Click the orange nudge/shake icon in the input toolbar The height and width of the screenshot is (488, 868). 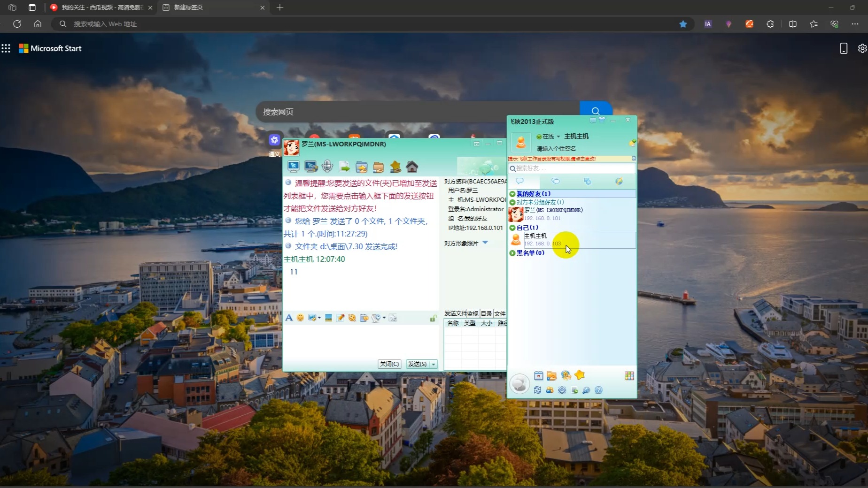click(x=352, y=318)
